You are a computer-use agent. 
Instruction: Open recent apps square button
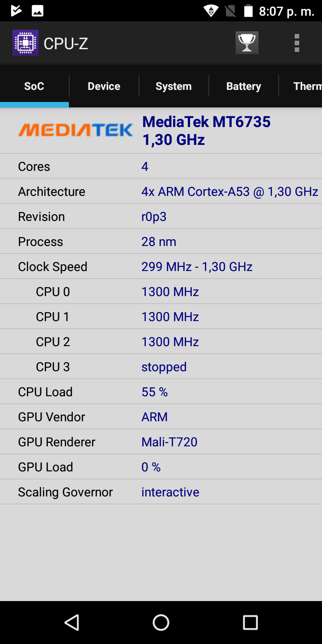(x=250, y=622)
